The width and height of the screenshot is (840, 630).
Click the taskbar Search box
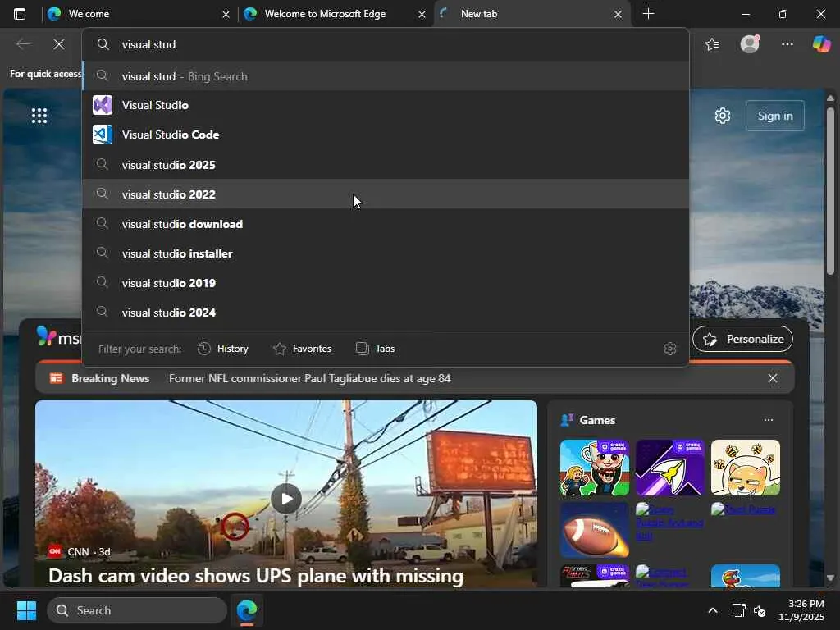(x=137, y=610)
